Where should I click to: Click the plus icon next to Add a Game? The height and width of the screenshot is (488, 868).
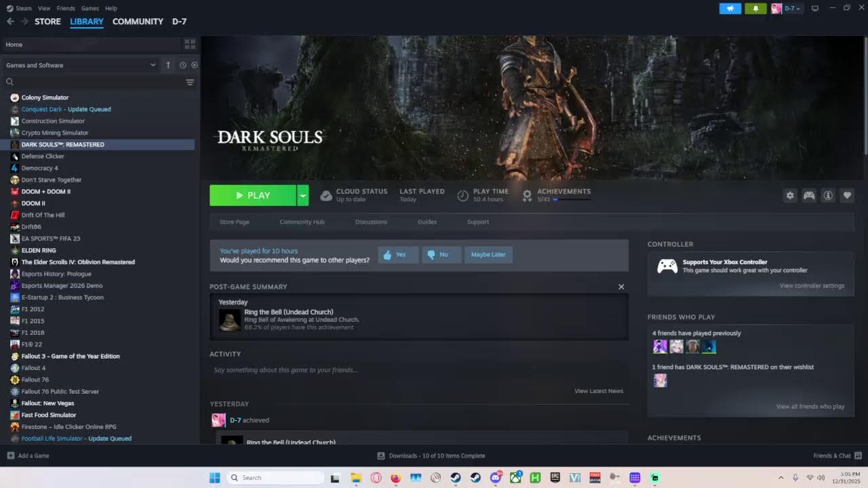click(x=10, y=455)
